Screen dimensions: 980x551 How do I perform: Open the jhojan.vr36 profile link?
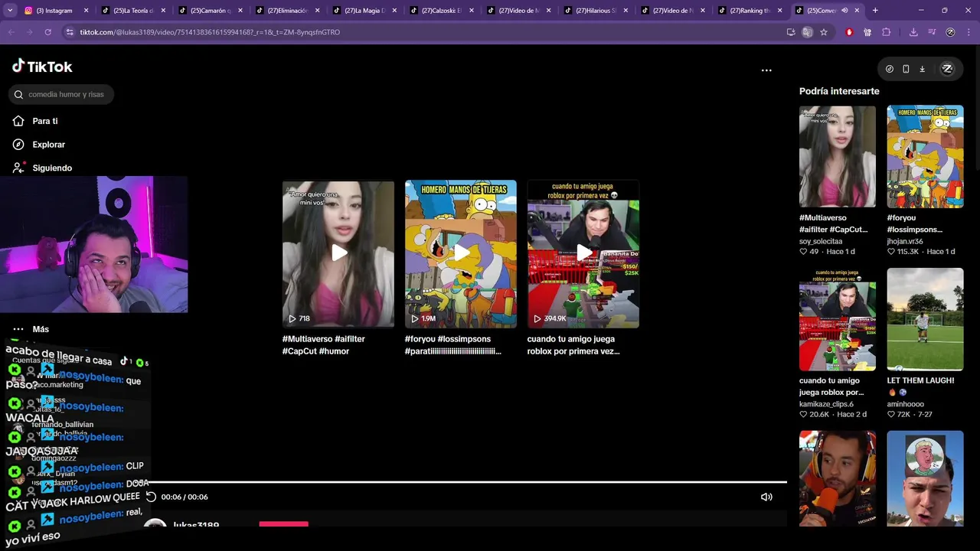click(x=905, y=241)
